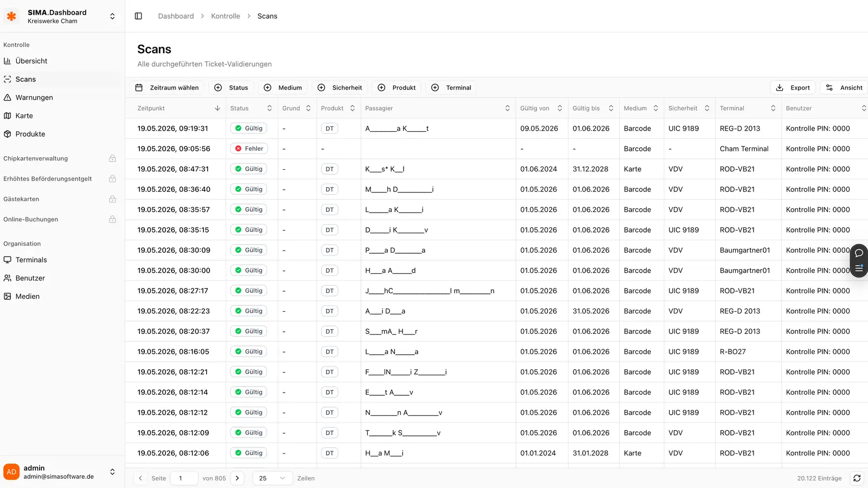
Task: Go to previous page arrow
Action: point(141,478)
